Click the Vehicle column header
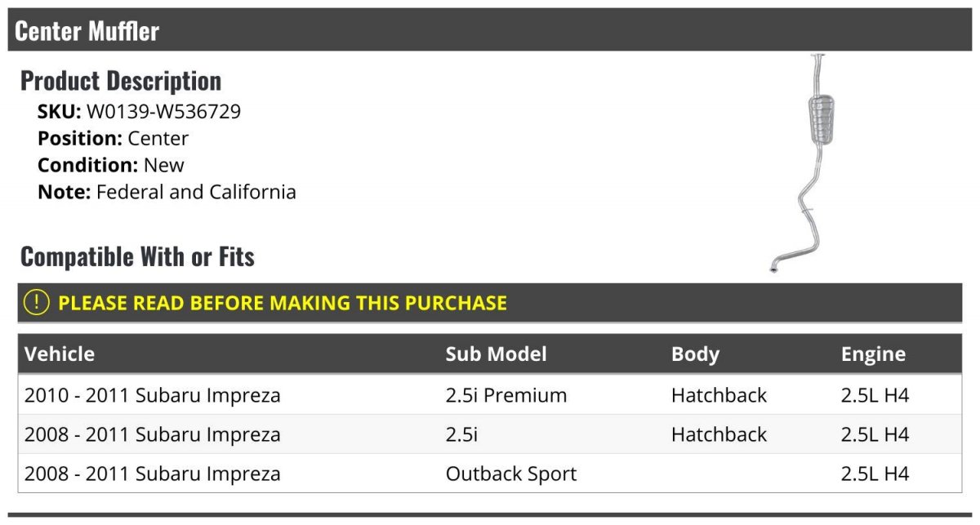The width and height of the screenshot is (980, 525). click(60, 354)
